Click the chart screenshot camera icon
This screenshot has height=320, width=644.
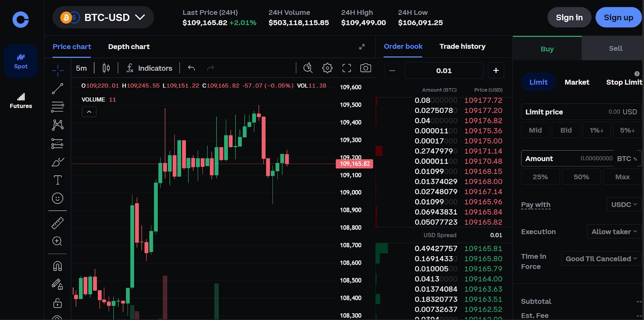pyautogui.click(x=365, y=68)
